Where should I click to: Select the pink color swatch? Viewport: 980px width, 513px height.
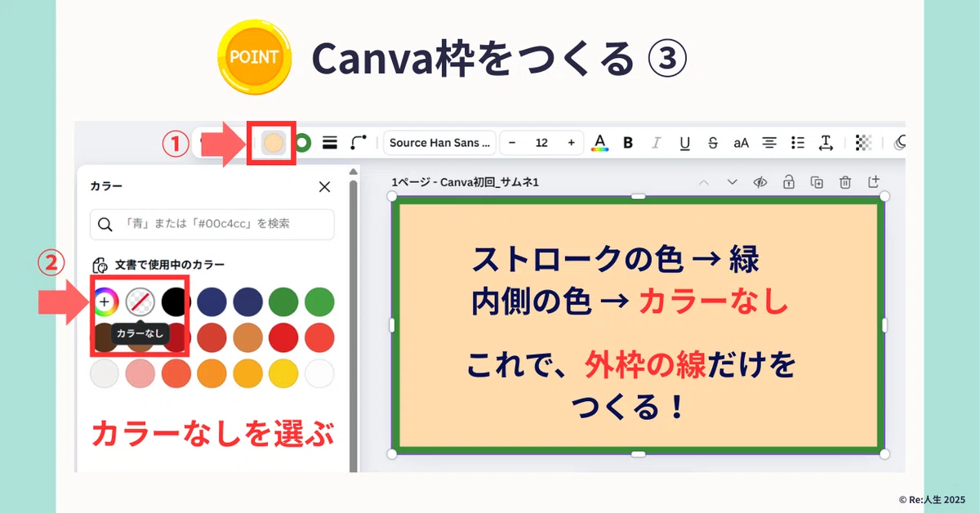click(x=140, y=373)
